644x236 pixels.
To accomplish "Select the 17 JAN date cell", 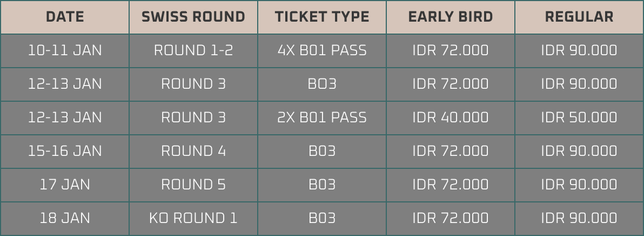I will (65, 185).
